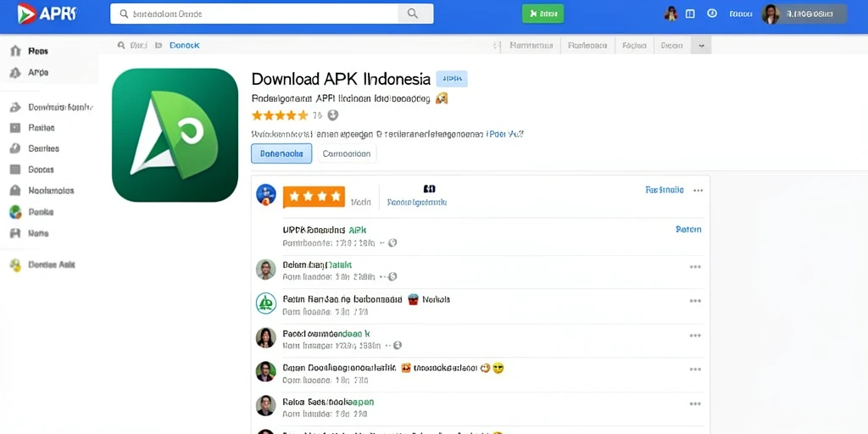Screen dimensions: 868x434
Task: Open the ellipsis menu on first reviewer row
Action: [695, 266]
